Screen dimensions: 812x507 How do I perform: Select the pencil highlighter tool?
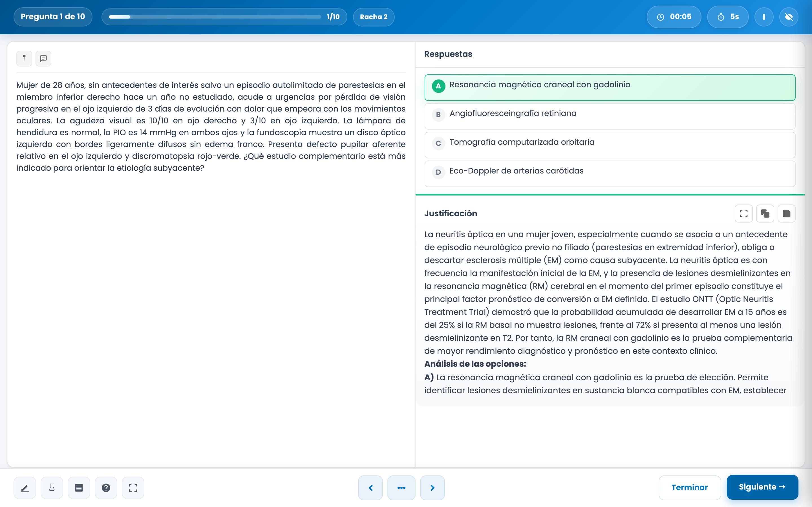[25, 488]
